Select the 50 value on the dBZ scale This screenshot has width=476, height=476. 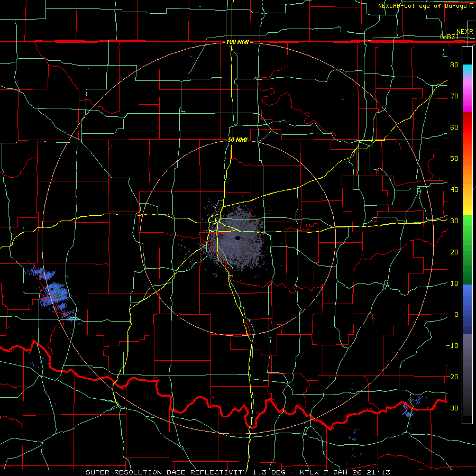point(454,159)
